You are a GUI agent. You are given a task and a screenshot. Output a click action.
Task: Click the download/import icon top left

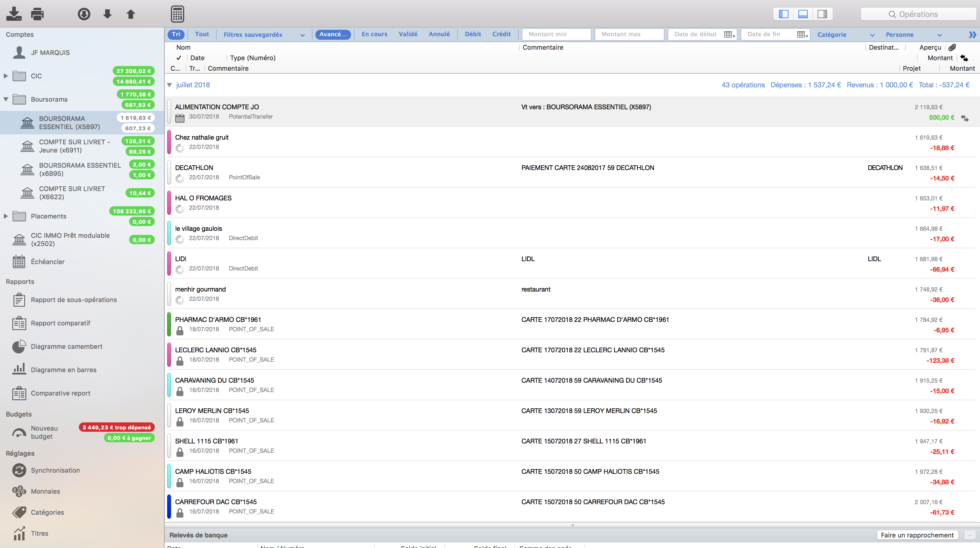click(13, 13)
